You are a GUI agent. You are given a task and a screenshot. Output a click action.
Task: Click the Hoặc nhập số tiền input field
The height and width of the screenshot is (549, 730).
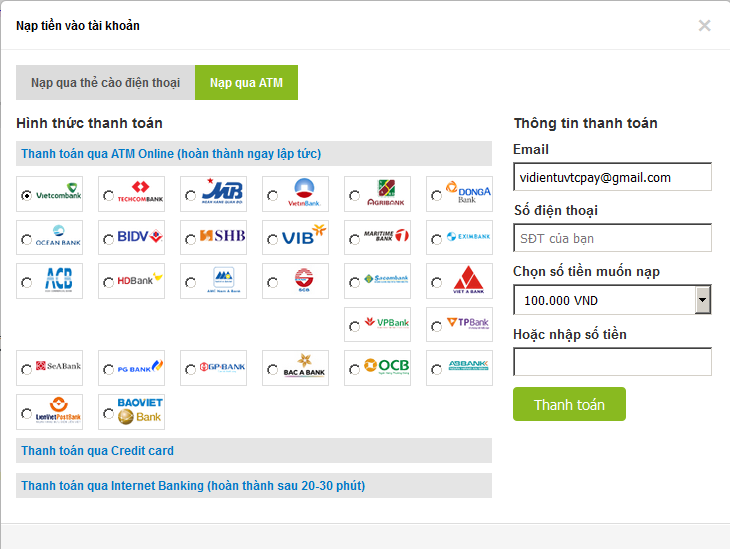[x=612, y=361]
